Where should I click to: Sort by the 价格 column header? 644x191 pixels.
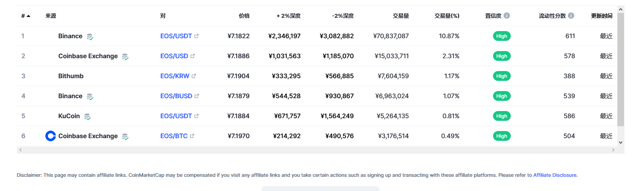244,16
